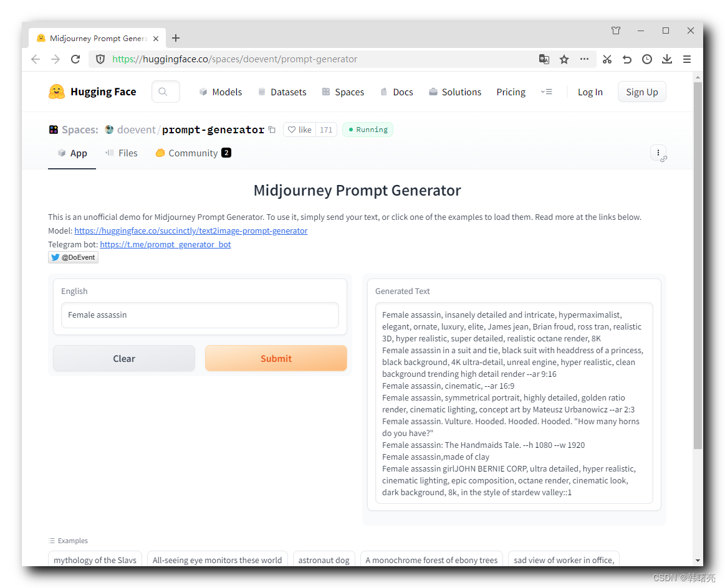Open the address bar three-dots menu
Screen dimensions: 725x588
pos(585,59)
